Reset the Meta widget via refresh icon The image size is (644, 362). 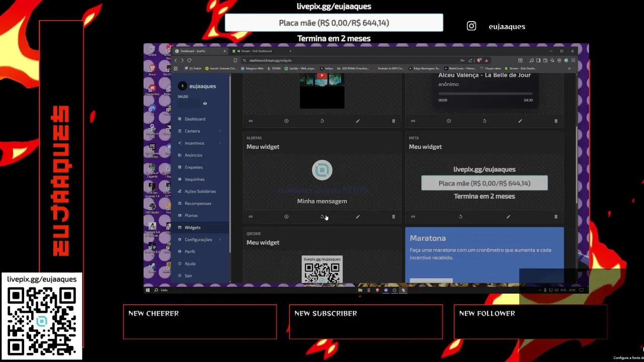460,217
